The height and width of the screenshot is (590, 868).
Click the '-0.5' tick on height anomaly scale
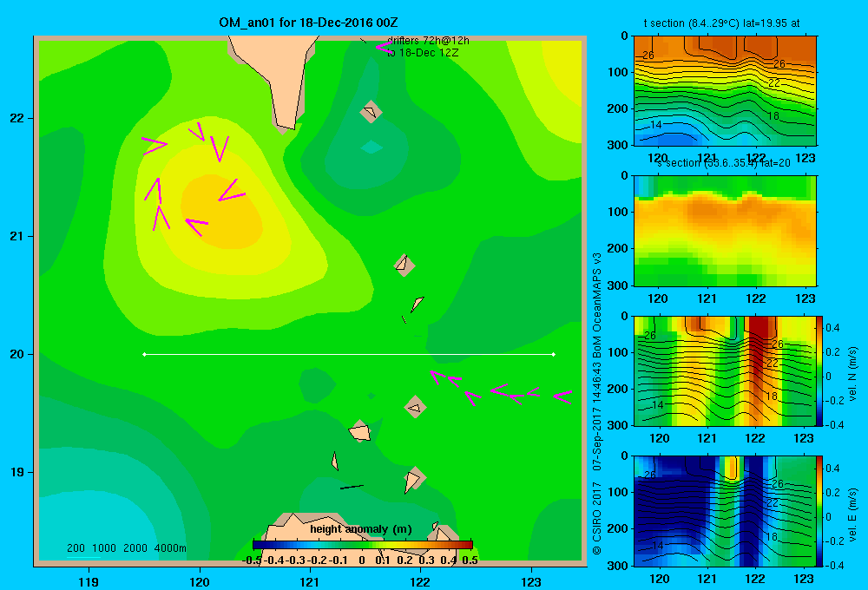point(252,560)
